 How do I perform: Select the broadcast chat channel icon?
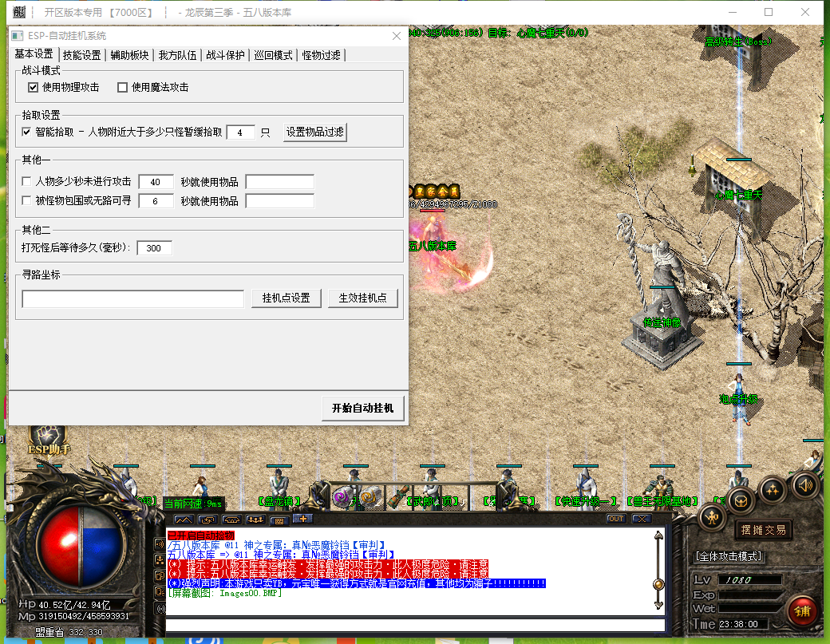tap(160, 608)
